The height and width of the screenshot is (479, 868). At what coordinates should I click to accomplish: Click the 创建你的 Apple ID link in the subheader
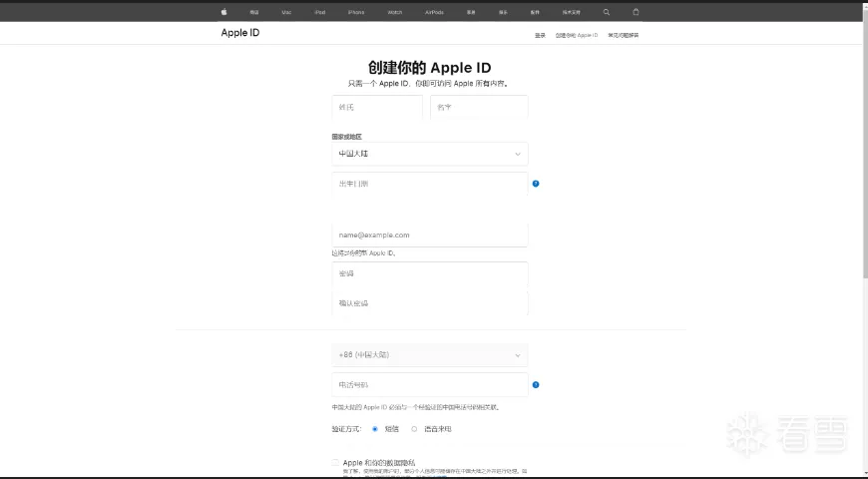tap(577, 36)
